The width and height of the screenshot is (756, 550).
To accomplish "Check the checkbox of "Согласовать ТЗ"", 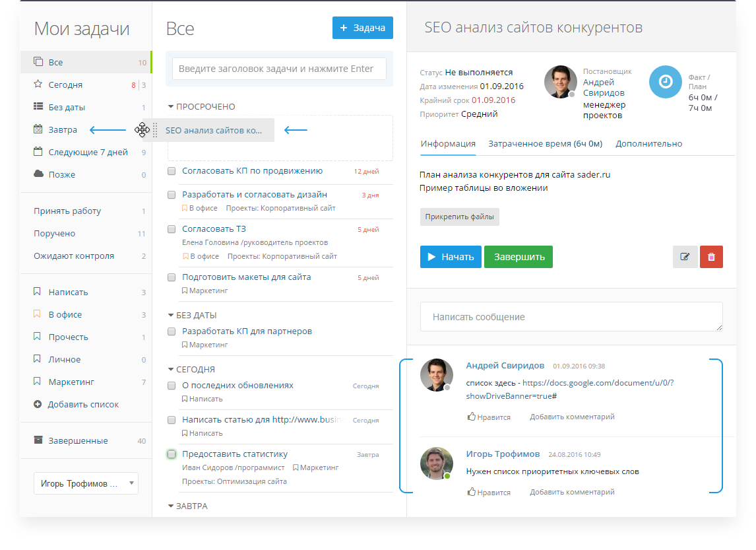I will pyautogui.click(x=172, y=228).
